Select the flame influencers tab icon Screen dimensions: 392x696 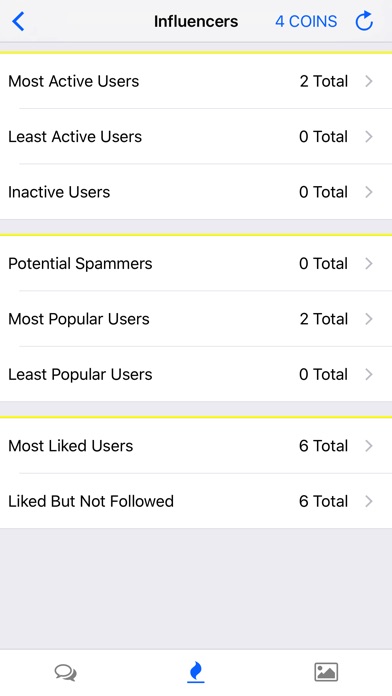pyautogui.click(x=196, y=672)
